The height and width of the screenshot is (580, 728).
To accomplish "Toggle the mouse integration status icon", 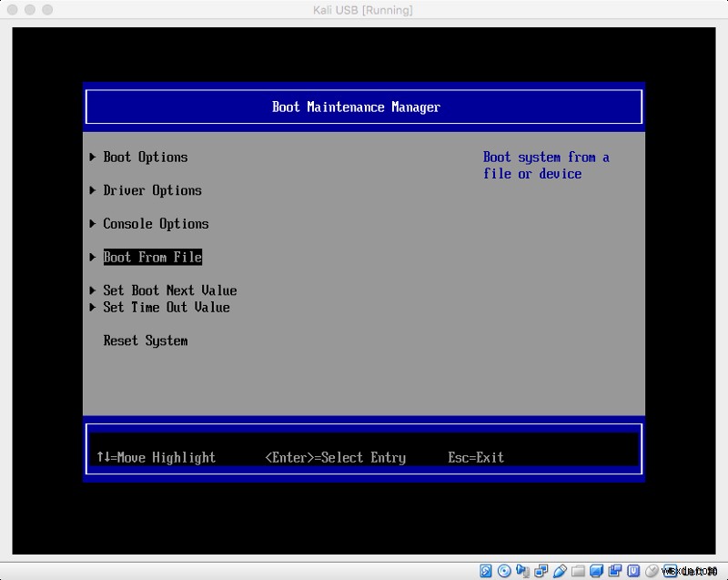I will pyautogui.click(x=651, y=571).
